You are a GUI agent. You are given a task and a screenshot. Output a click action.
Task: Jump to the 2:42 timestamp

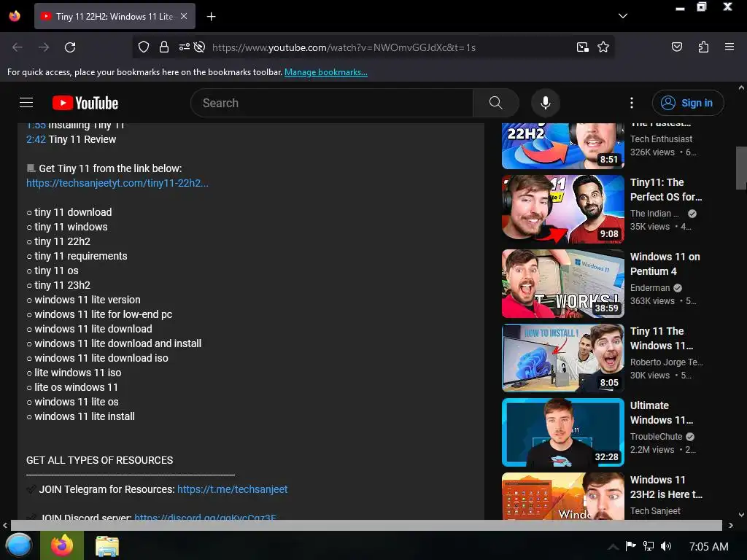[x=36, y=139]
